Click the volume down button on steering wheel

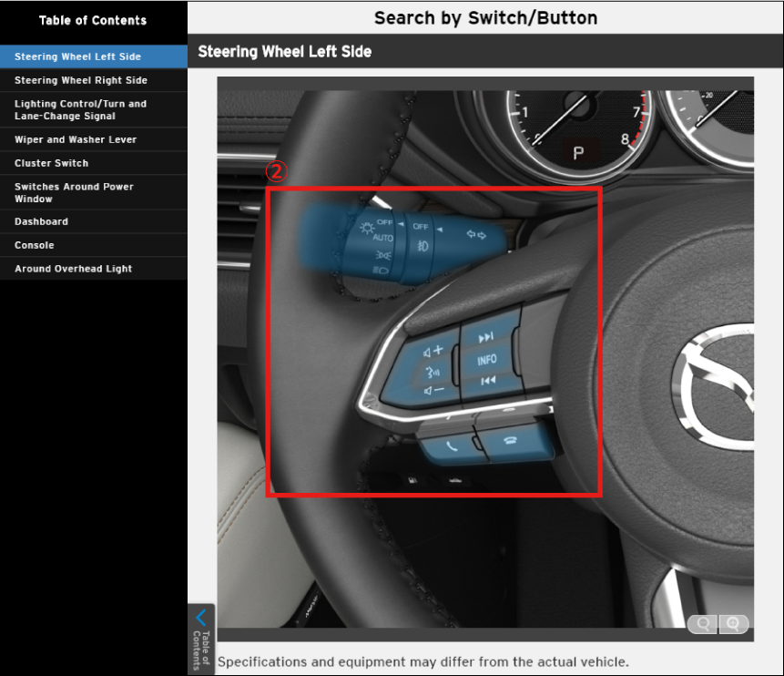[433, 391]
